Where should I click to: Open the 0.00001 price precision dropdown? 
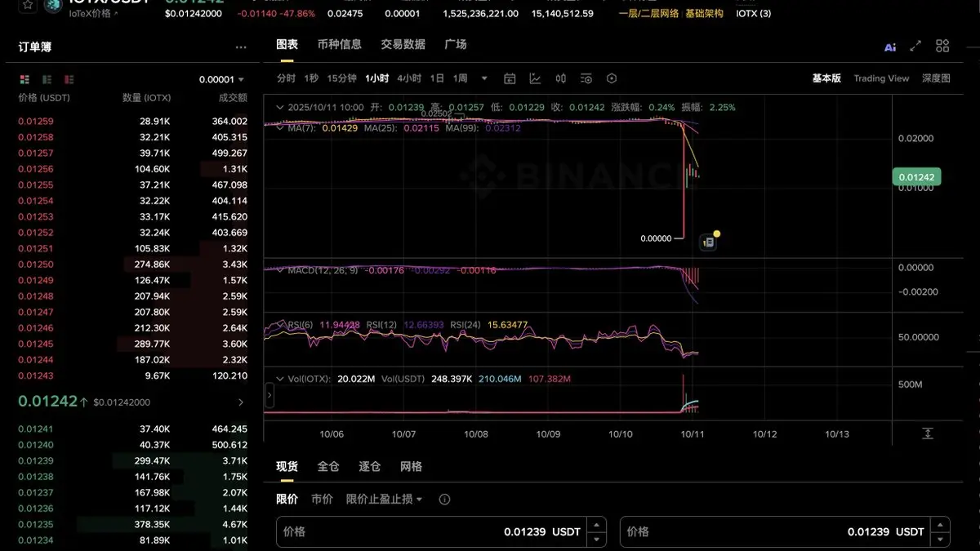click(x=221, y=79)
